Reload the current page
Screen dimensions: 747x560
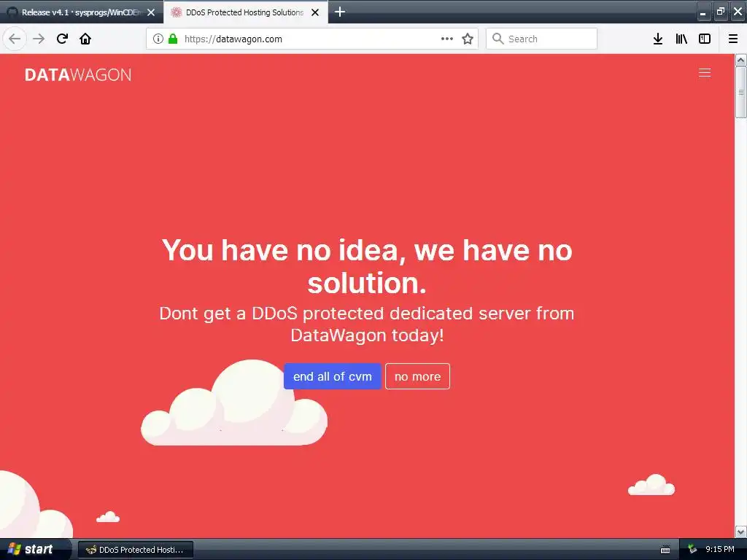[x=62, y=39]
